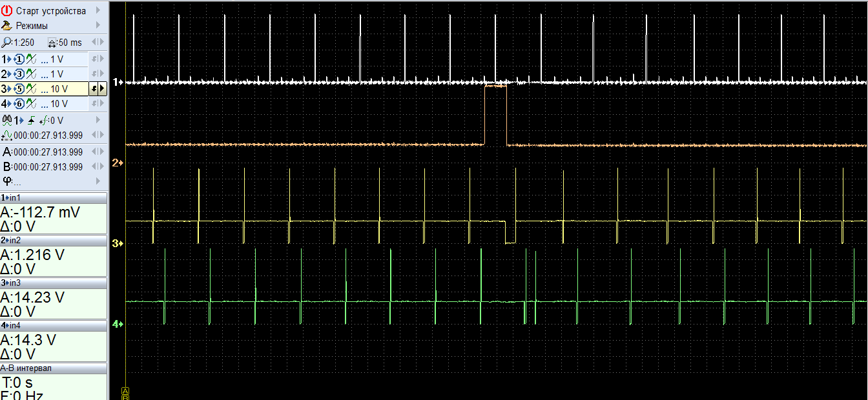Click the 1:250 zoom scale value
The height and width of the screenshot is (400, 868).
click(x=23, y=43)
